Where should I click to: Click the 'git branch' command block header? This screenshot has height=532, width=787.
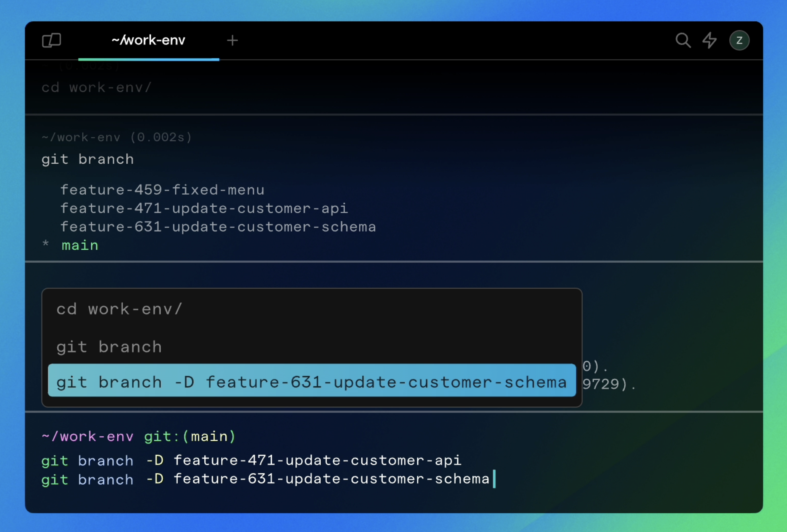(87, 159)
